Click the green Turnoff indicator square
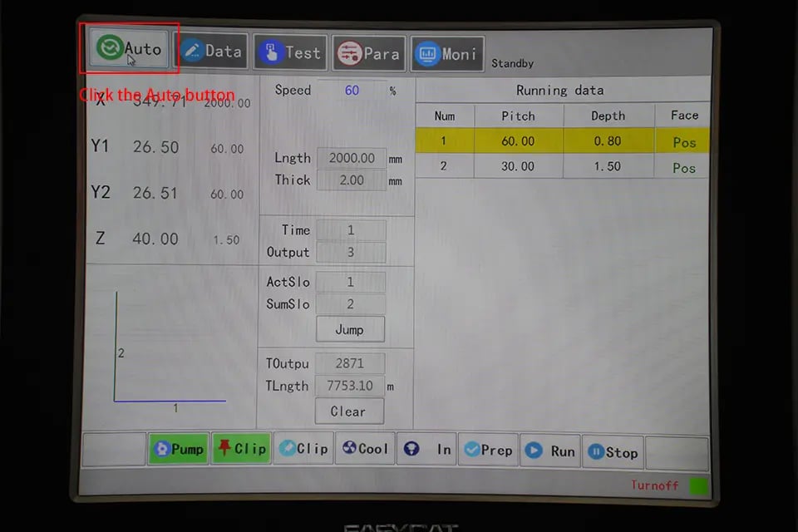This screenshot has height=532, width=798. pyautogui.click(x=698, y=485)
